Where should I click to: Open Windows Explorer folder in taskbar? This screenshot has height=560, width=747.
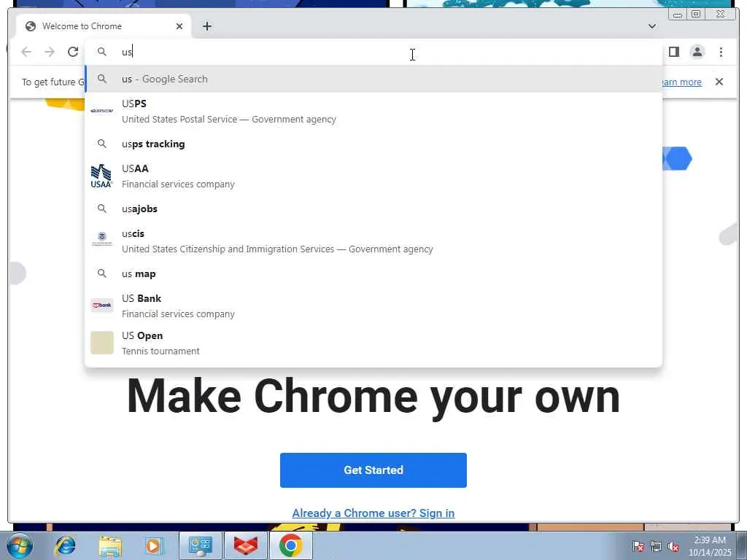(x=111, y=545)
